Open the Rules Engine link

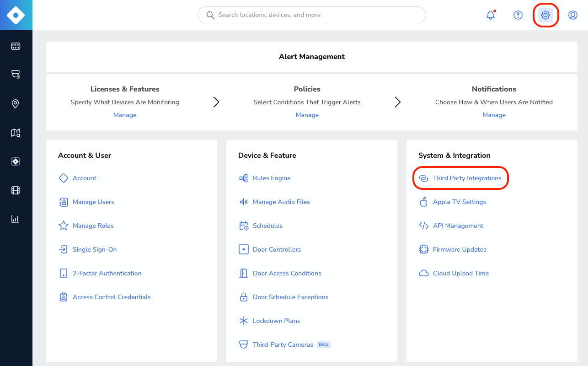pos(272,178)
